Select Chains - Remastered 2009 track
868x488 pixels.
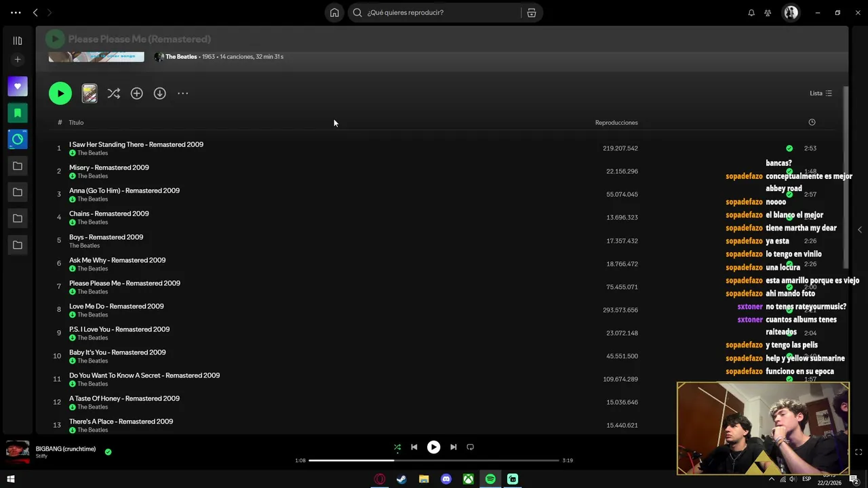coord(109,213)
